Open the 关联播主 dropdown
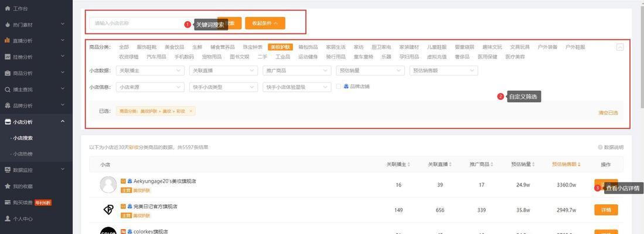The image size is (644, 234). tap(150, 70)
